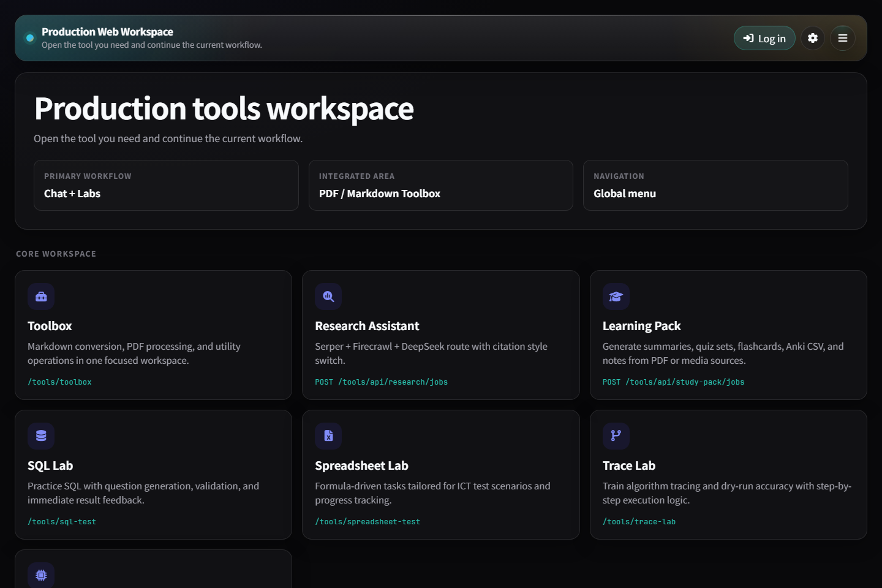Click the PRIMARY WORKFLOW label
The height and width of the screenshot is (588, 882).
88,176
